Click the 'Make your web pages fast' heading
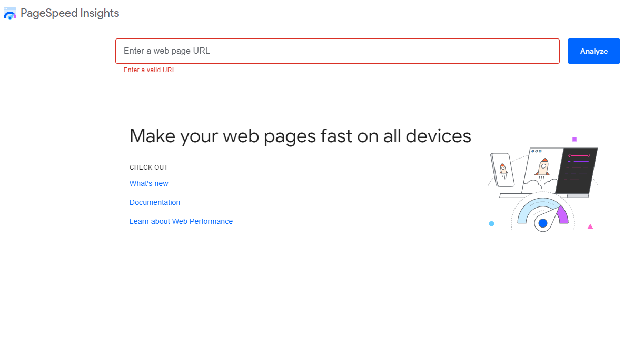 pos(300,136)
